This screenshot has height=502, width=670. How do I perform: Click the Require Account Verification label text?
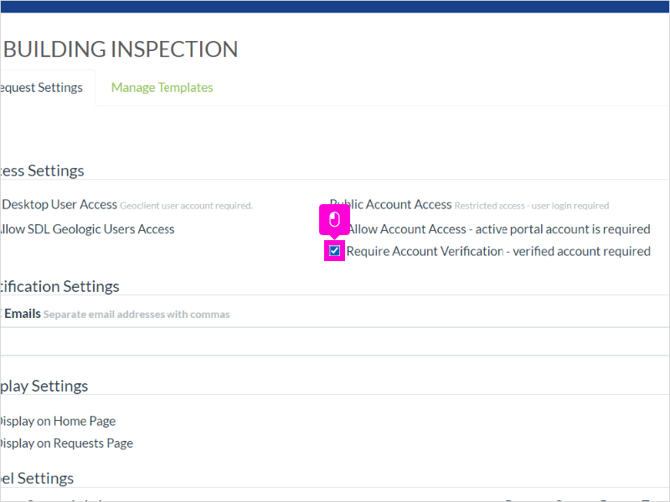(498, 251)
